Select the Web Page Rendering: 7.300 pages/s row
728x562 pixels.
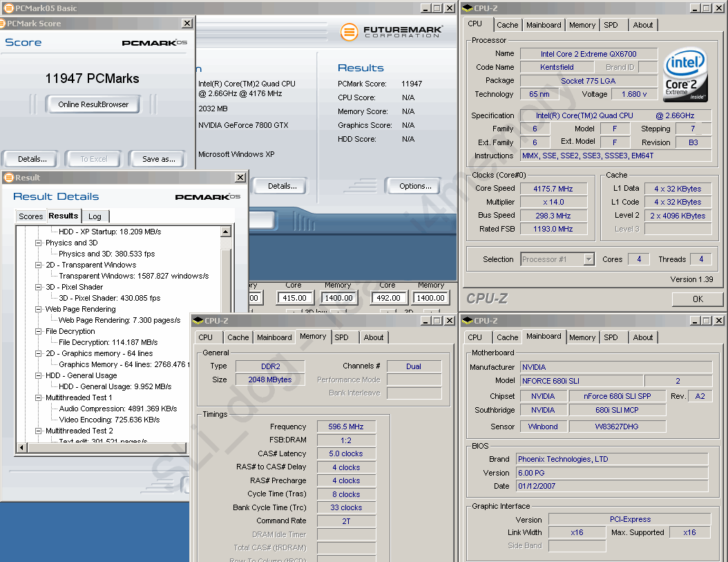pos(119,320)
